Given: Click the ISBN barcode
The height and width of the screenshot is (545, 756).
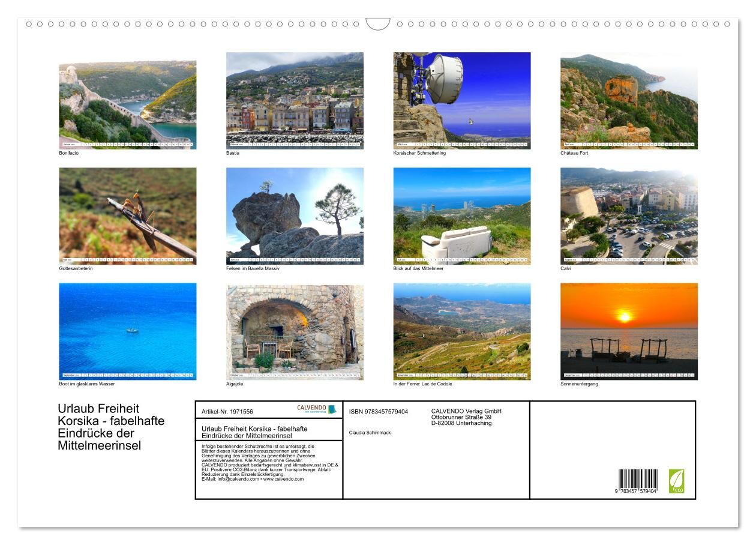Looking at the screenshot, I should pyautogui.click(x=638, y=481).
